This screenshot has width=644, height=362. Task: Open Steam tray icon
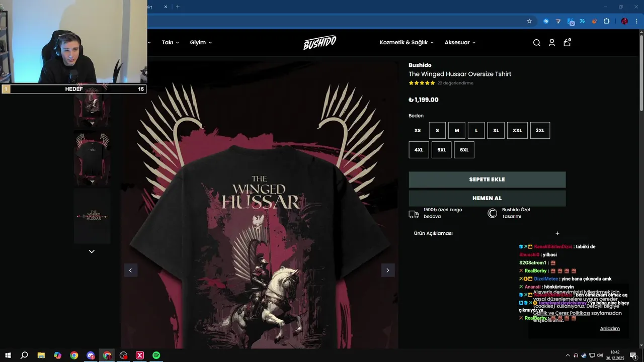point(584,355)
